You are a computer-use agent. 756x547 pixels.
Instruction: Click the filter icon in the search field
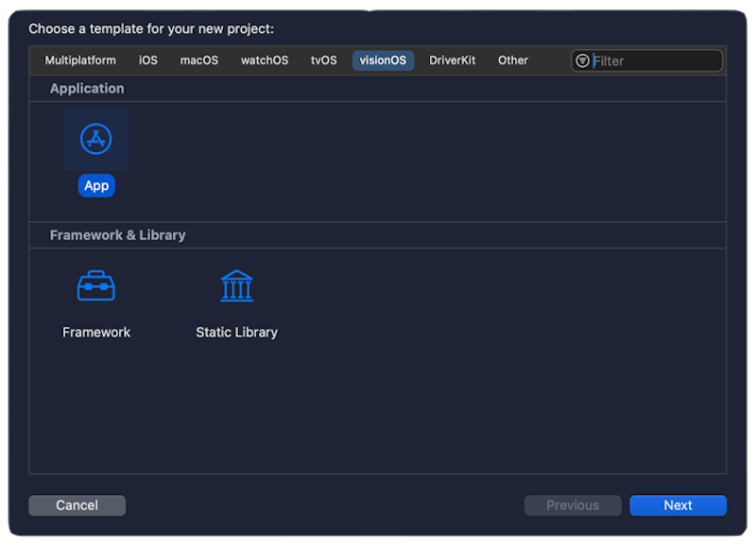[x=582, y=60]
